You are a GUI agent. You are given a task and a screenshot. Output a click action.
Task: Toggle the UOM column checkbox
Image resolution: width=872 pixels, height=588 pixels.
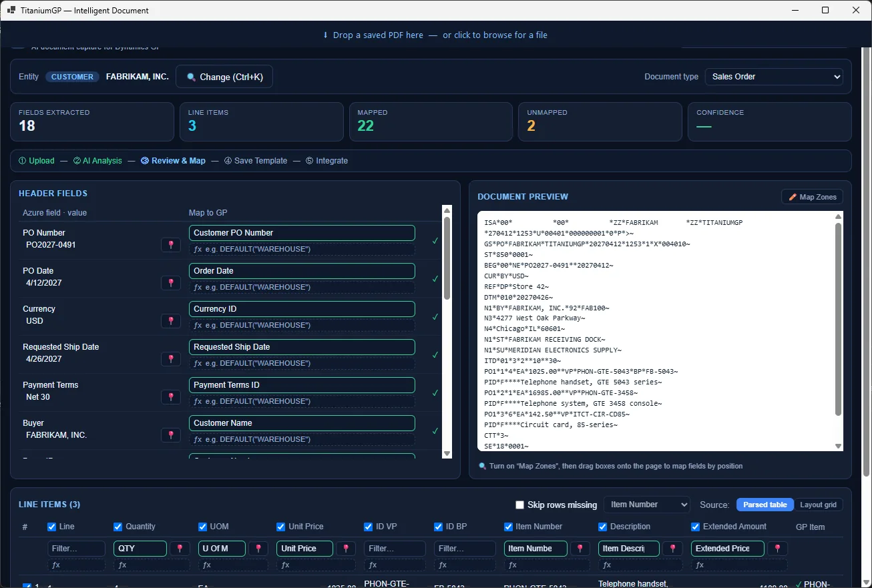click(203, 527)
